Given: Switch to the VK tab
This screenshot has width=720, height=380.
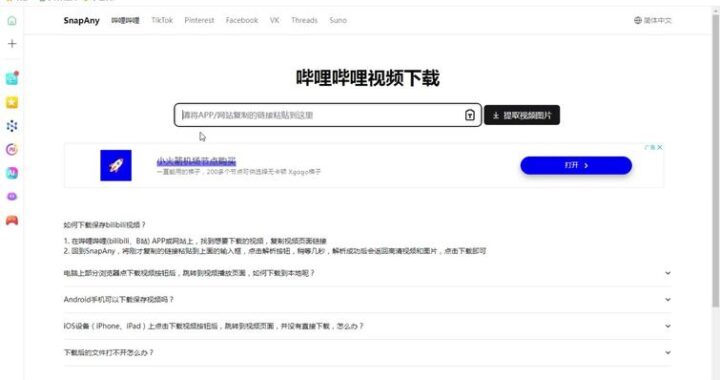Looking at the screenshot, I should tap(275, 20).
